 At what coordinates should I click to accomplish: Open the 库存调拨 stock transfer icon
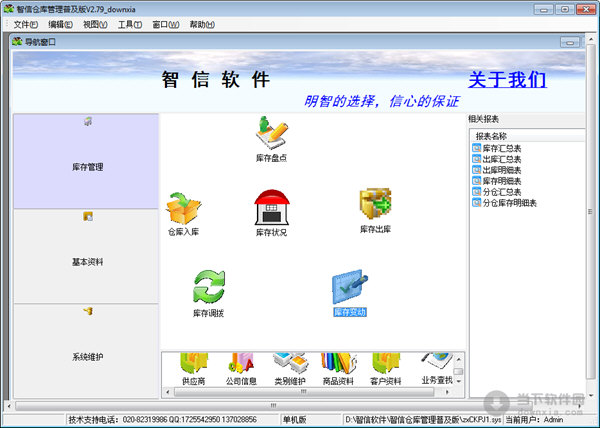tap(209, 287)
